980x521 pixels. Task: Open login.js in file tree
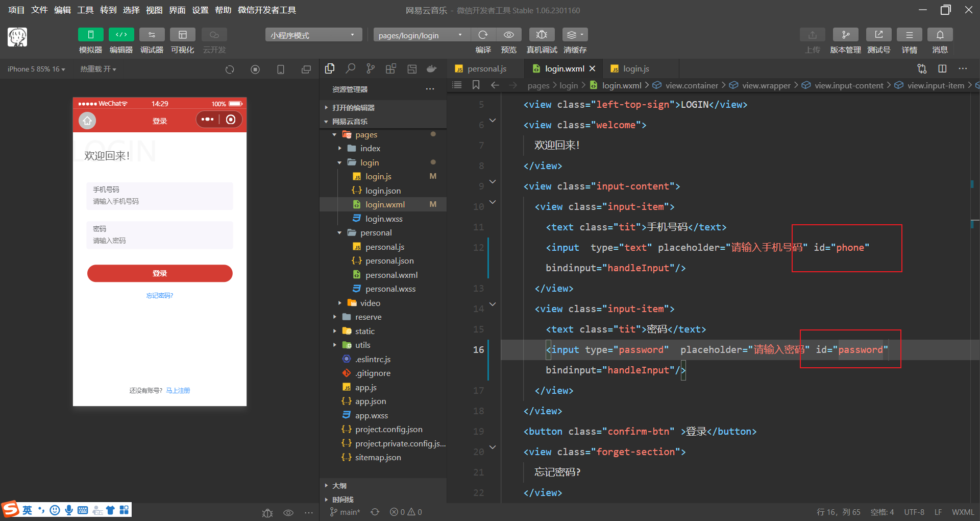[x=383, y=176]
